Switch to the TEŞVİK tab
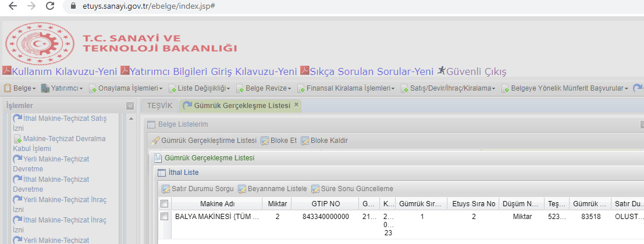Image resolution: width=644 pixels, height=244 pixels. pyautogui.click(x=160, y=105)
